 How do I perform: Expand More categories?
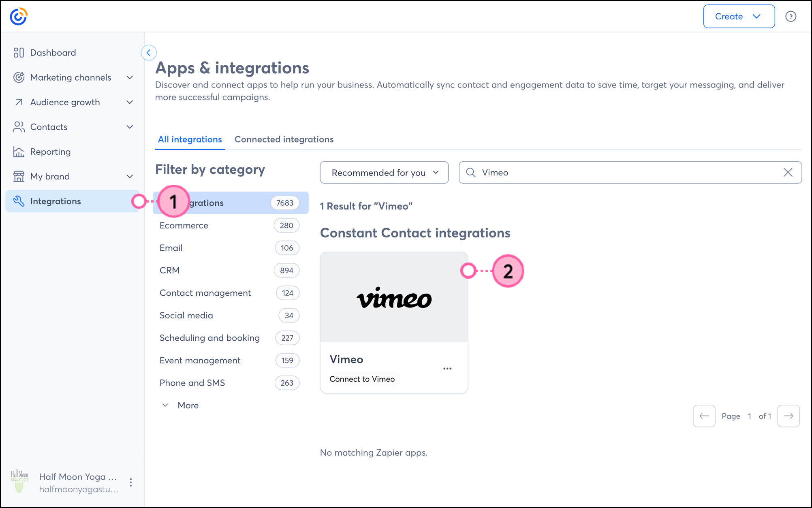[x=180, y=406]
